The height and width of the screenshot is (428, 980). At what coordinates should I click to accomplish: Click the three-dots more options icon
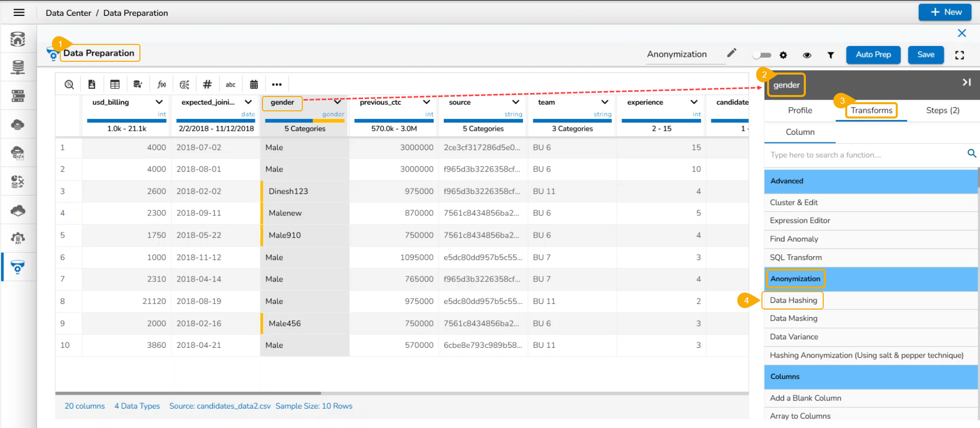click(277, 84)
